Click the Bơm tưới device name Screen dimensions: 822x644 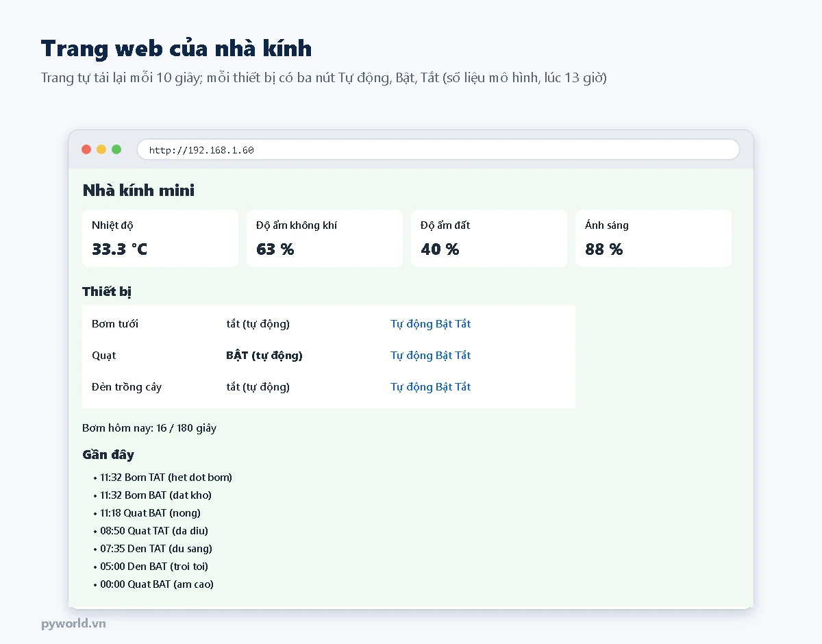coord(115,324)
